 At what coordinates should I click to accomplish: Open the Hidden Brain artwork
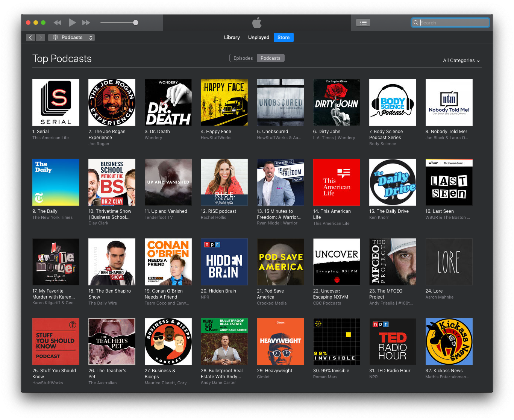pyautogui.click(x=224, y=262)
